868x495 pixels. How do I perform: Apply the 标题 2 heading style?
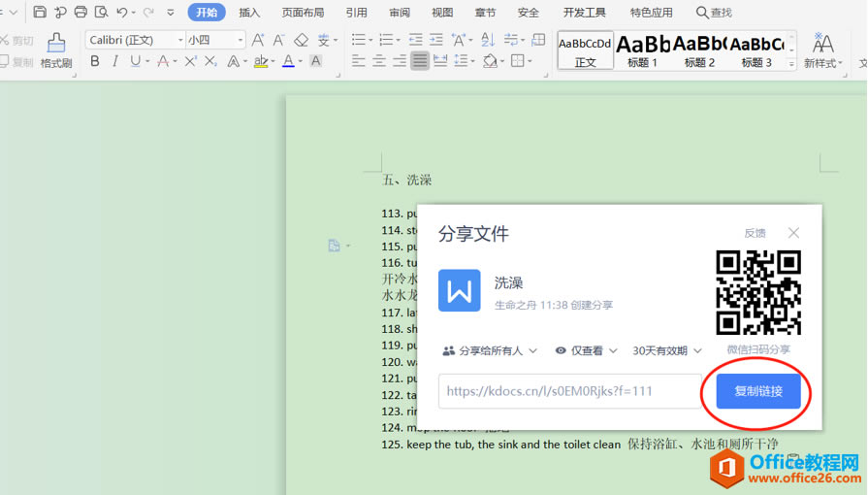click(699, 50)
